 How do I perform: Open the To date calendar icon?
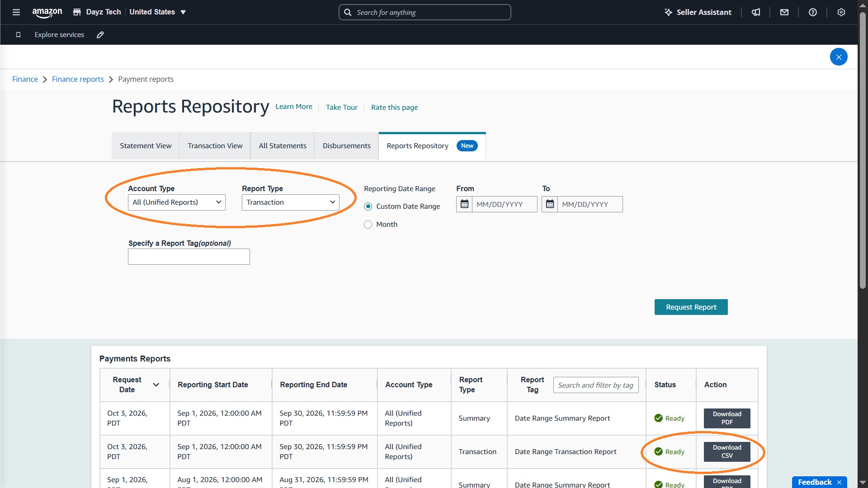(x=550, y=204)
